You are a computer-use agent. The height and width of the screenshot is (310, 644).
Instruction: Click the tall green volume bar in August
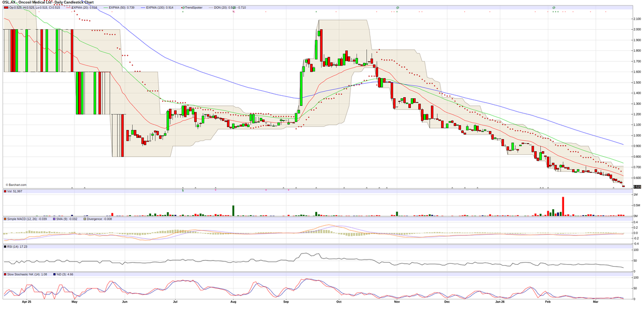233,211
